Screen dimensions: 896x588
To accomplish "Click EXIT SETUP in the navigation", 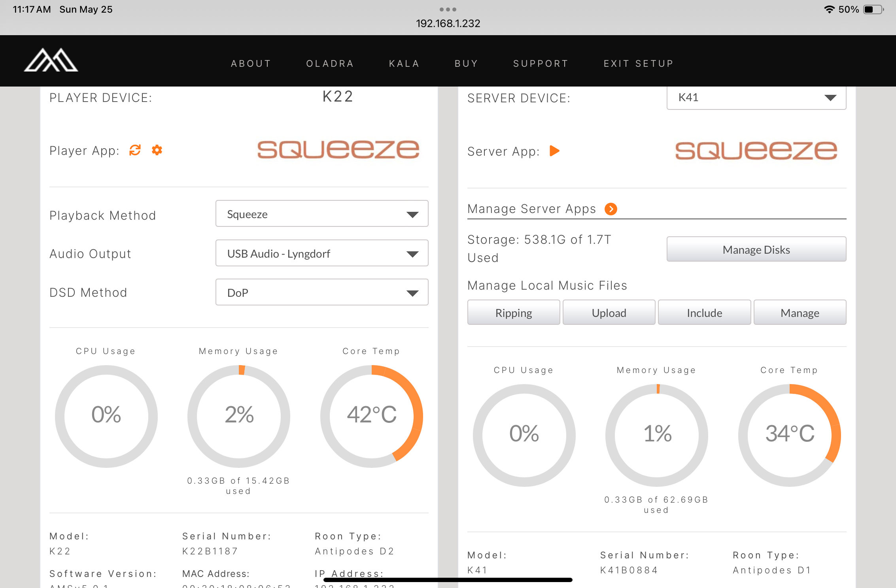I will 638,64.
